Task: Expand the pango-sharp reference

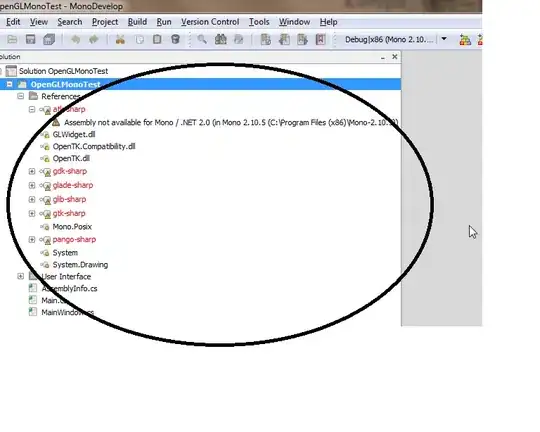Action: [32, 239]
